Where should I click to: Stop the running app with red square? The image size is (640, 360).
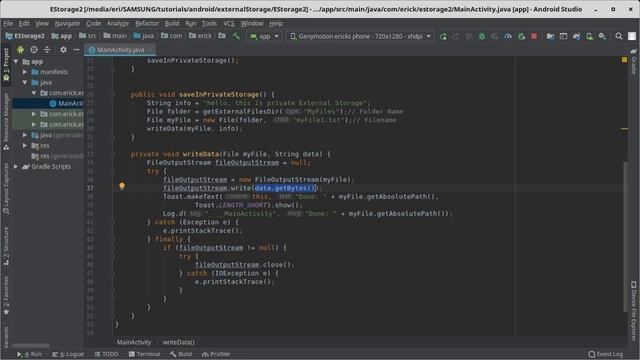tap(534, 36)
